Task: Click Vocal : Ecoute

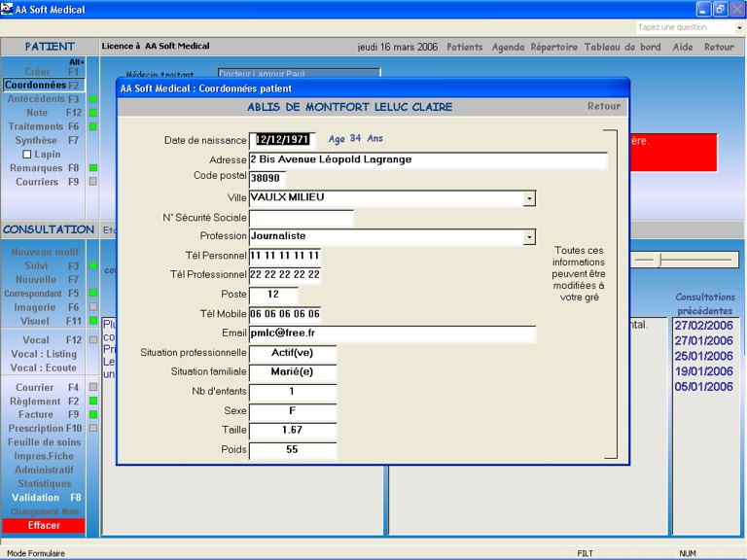Action: (x=44, y=367)
